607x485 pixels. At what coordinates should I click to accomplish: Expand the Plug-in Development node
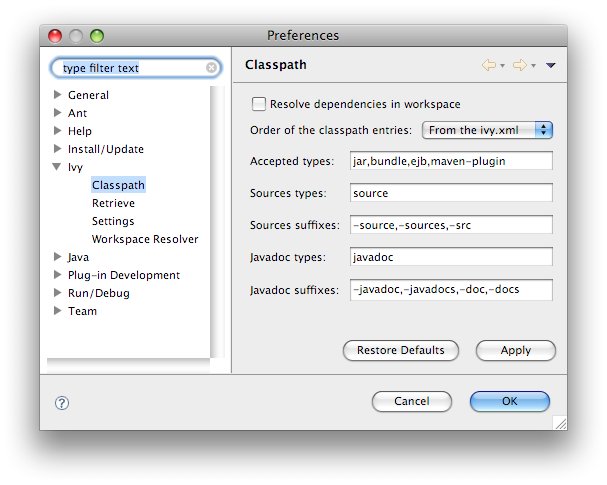click(58, 275)
